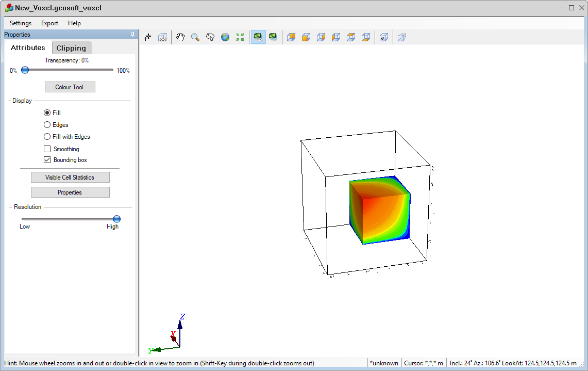Viewport: 588px width, 371px height.
Task: Click the first orange cube view icon
Action: [291, 37]
